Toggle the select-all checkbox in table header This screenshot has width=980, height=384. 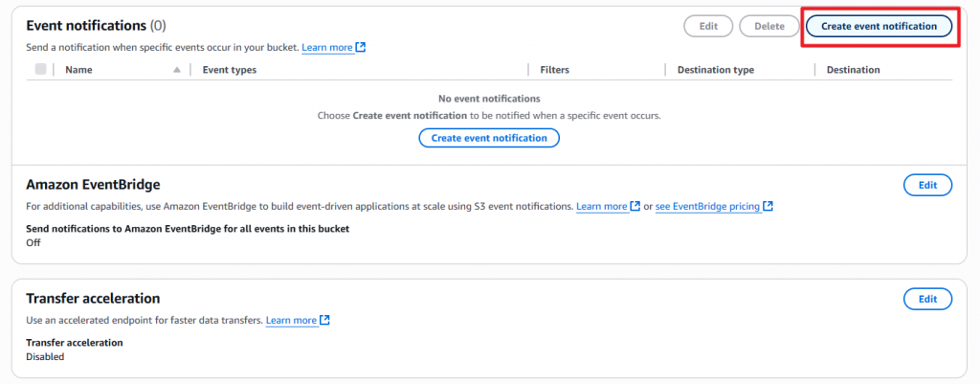(x=40, y=69)
